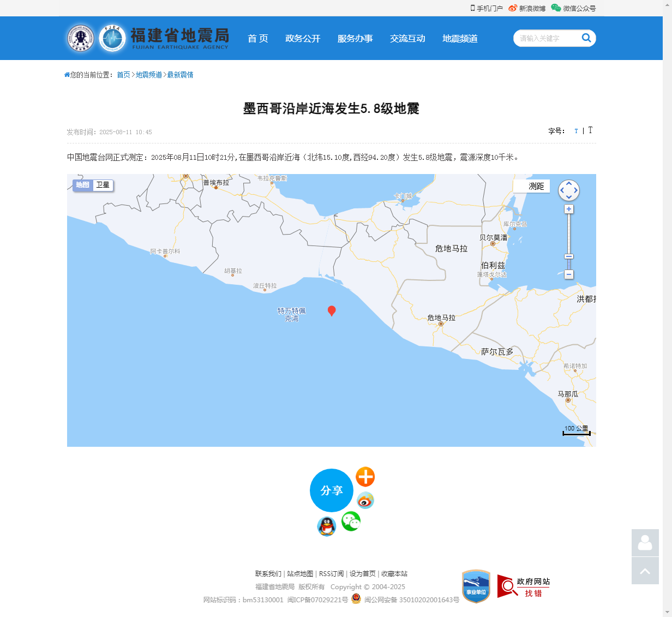This screenshot has width=672, height=617.
Task: Open the 地震频道 navigation menu
Action: point(460,39)
